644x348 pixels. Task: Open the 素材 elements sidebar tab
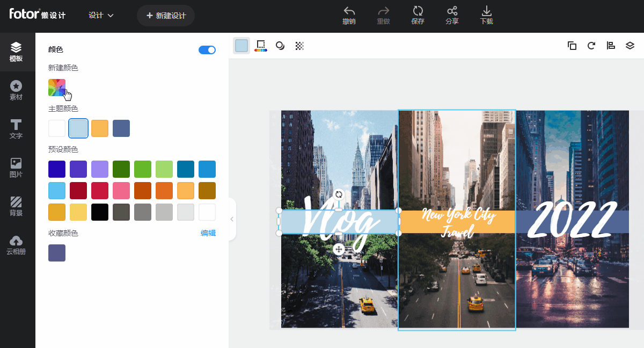(16, 91)
